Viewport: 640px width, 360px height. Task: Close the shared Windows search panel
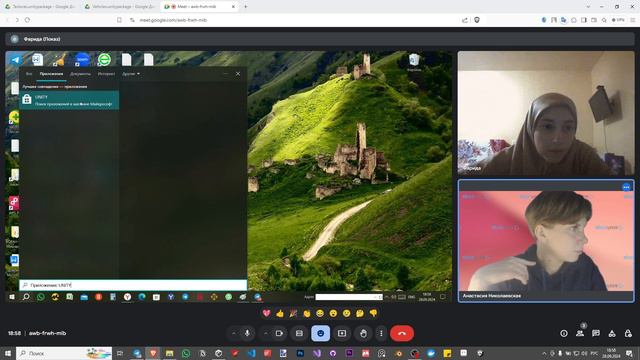click(x=238, y=74)
